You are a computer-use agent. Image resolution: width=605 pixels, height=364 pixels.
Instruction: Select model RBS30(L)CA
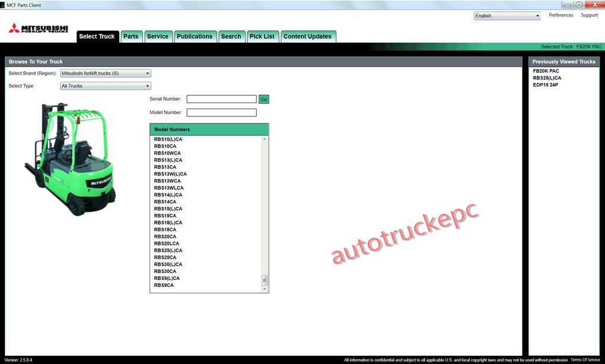[x=168, y=264]
